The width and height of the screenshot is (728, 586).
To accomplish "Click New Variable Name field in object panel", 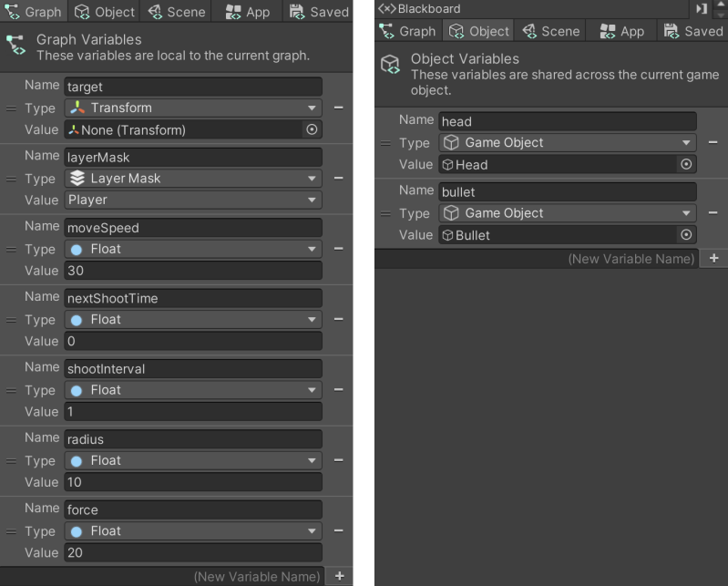I will pos(537,258).
